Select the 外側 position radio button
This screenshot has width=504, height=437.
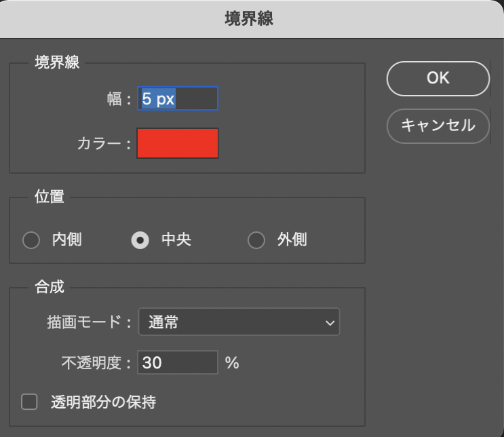(256, 240)
